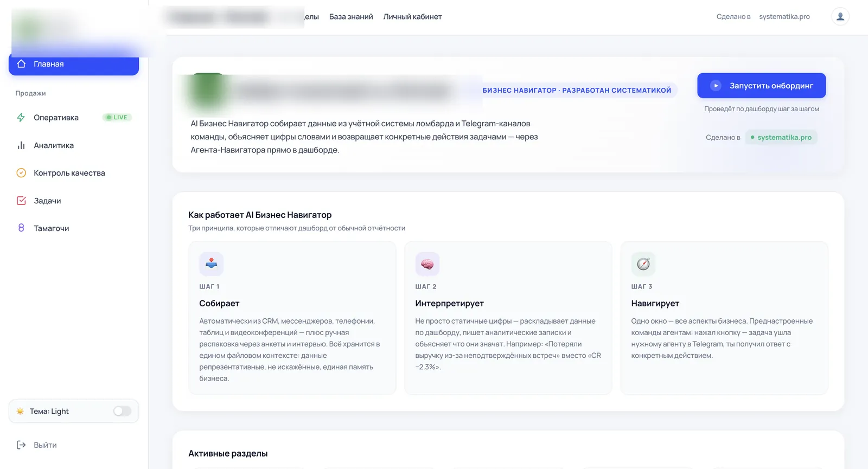The width and height of the screenshot is (868, 469).
Task: Click the Запустить онбординг button
Action: tap(762, 86)
